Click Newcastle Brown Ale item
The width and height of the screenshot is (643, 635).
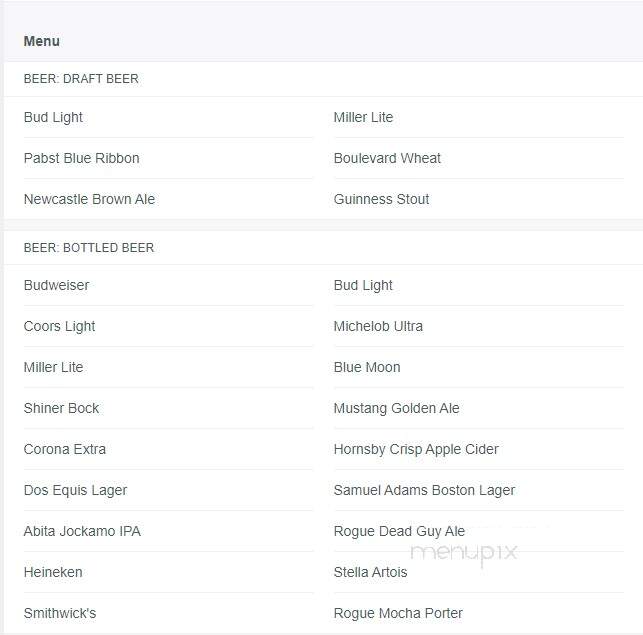coord(89,199)
